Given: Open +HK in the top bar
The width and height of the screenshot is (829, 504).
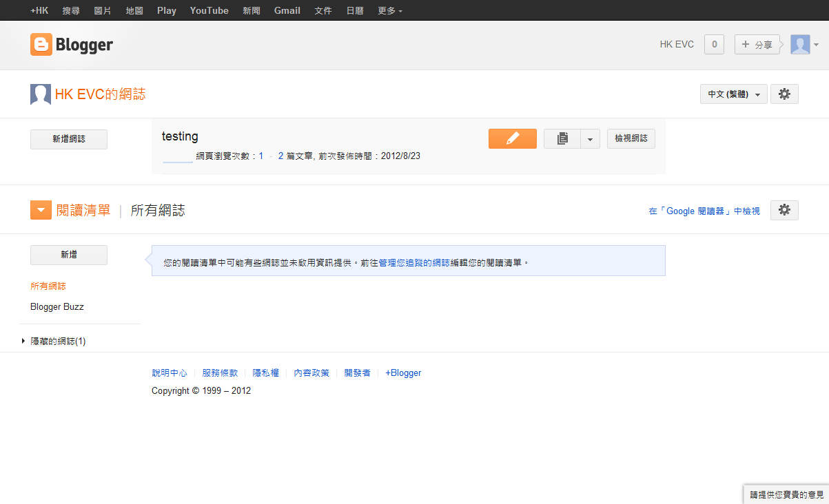Looking at the screenshot, I should [x=39, y=10].
